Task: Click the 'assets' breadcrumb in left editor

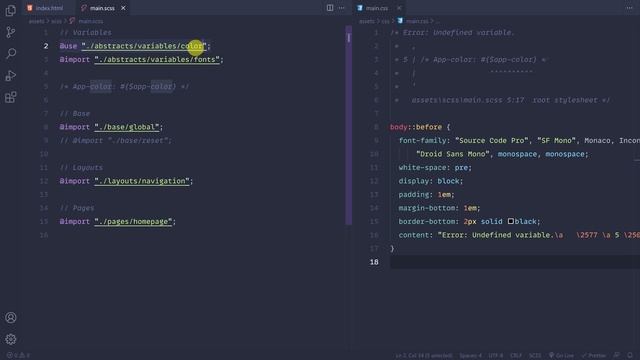Action: tap(36, 21)
